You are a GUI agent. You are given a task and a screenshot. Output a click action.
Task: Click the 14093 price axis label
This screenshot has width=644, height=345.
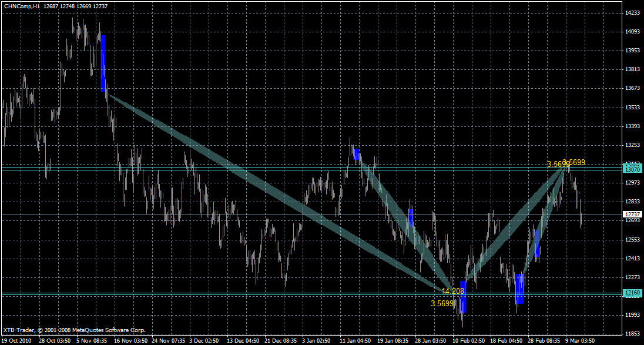(x=632, y=31)
